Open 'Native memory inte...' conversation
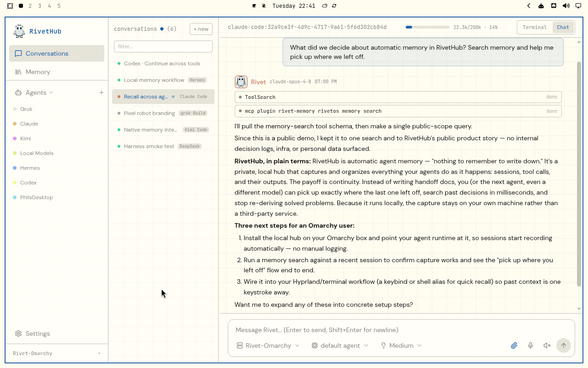The height and width of the screenshot is (368, 588). [x=163, y=130]
